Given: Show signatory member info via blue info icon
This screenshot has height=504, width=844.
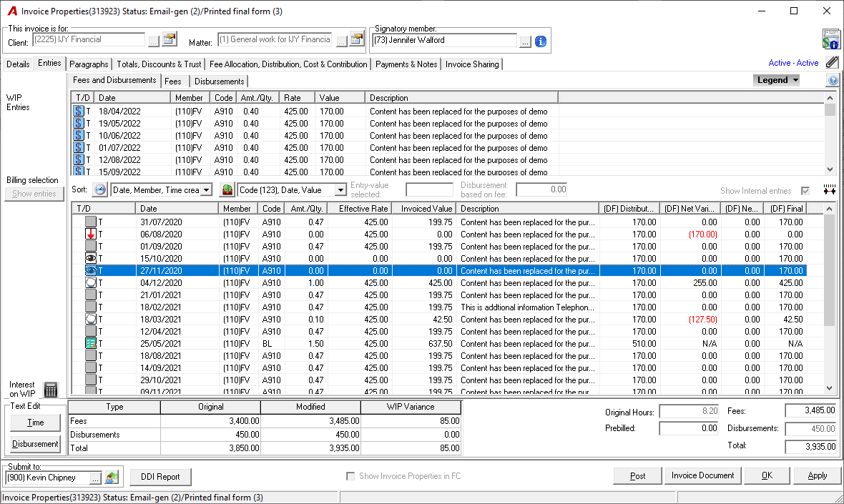Looking at the screenshot, I should point(541,41).
